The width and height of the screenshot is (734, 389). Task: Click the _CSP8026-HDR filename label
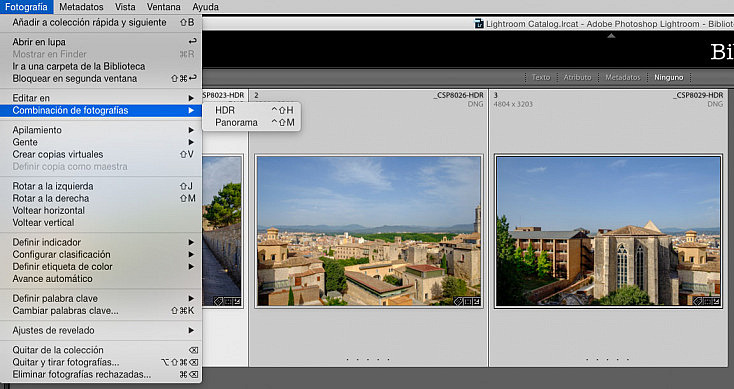[x=458, y=95]
